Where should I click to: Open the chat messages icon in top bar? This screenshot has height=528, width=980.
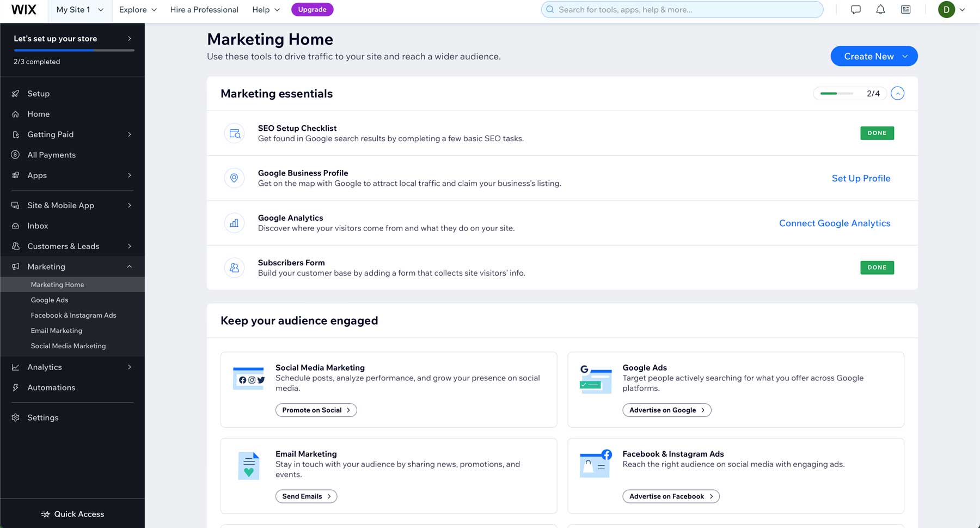point(855,9)
